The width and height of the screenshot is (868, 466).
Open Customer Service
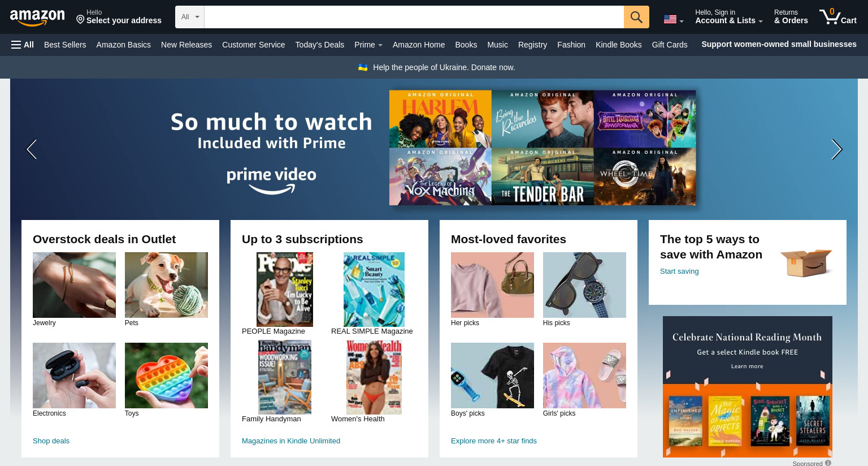point(254,45)
